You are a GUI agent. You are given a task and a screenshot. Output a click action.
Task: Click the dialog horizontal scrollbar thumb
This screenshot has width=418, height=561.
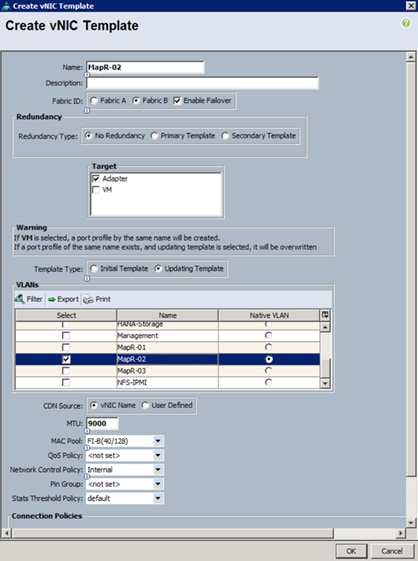172,533
